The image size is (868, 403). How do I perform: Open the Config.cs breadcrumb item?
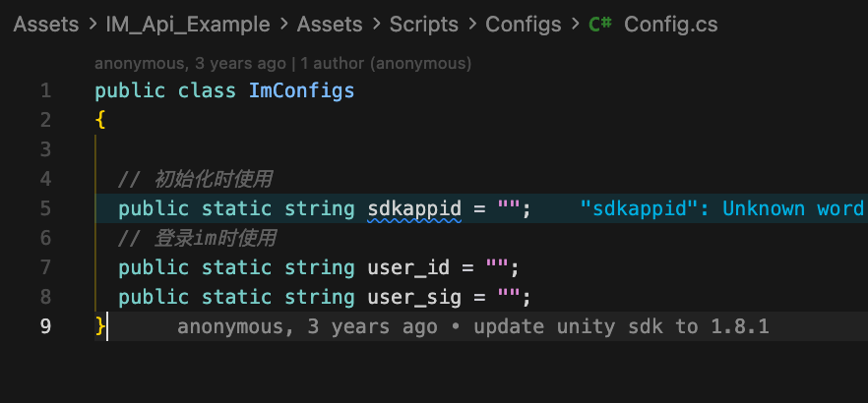pos(670,25)
